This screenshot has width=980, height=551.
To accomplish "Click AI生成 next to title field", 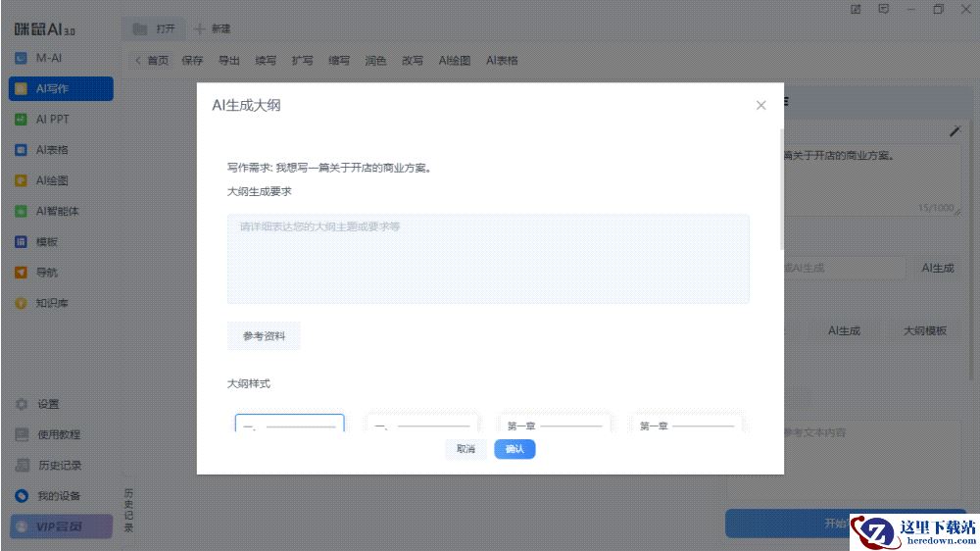I will pos(938,268).
